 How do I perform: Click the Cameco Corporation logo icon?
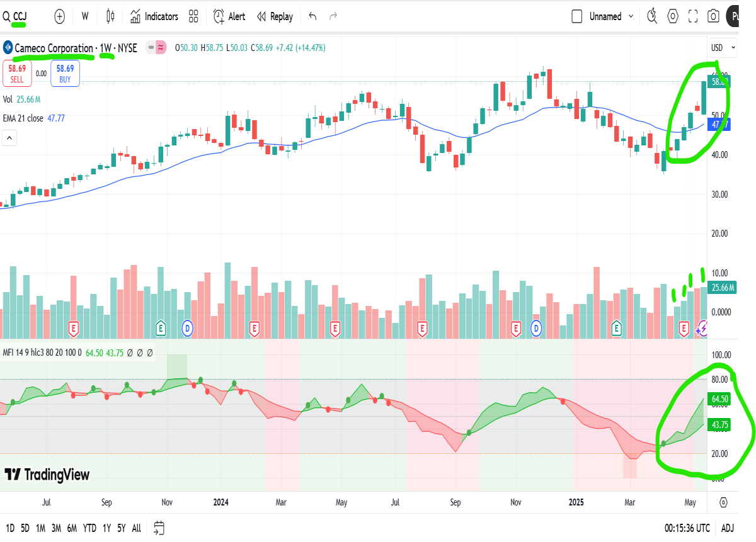[x=8, y=47]
